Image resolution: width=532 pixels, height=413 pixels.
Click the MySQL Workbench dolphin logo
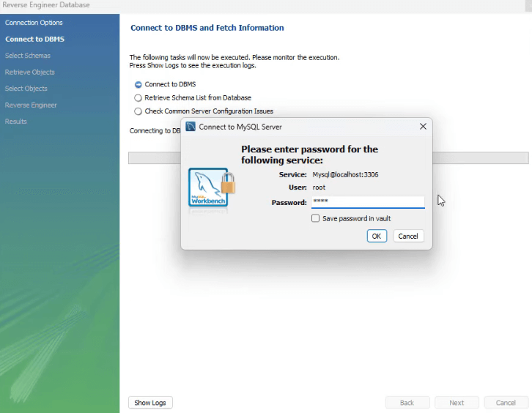[x=208, y=187]
